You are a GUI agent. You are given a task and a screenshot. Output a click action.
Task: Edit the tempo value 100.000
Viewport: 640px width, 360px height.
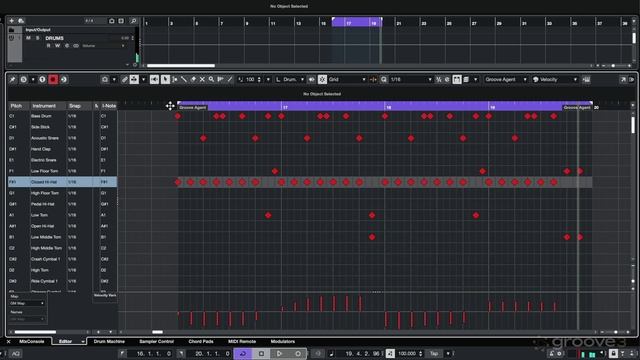point(407,353)
